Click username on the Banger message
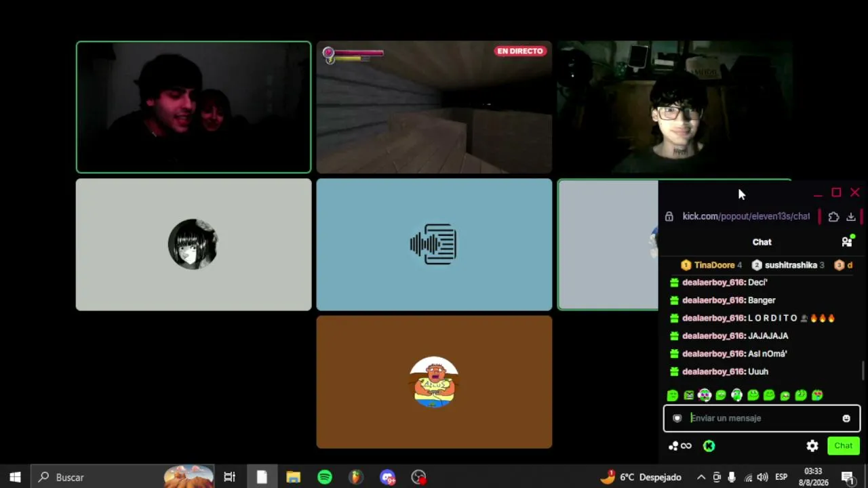Viewport: 868px width, 488px height. (713, 300)
